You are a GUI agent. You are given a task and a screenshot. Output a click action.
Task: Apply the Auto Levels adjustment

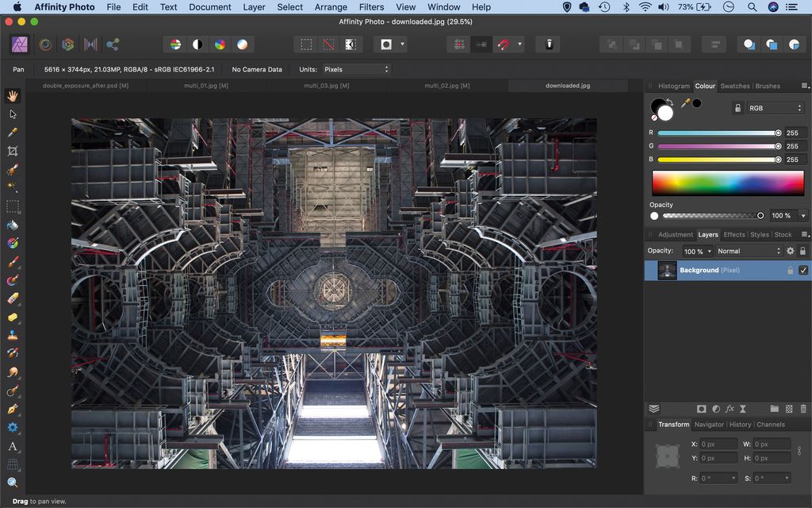click(174, 44)
